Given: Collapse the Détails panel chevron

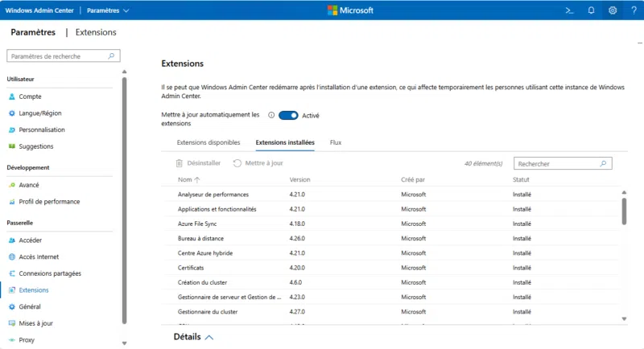Looking at the screenshot, I should pyautogui.click(x=209, y=337).
